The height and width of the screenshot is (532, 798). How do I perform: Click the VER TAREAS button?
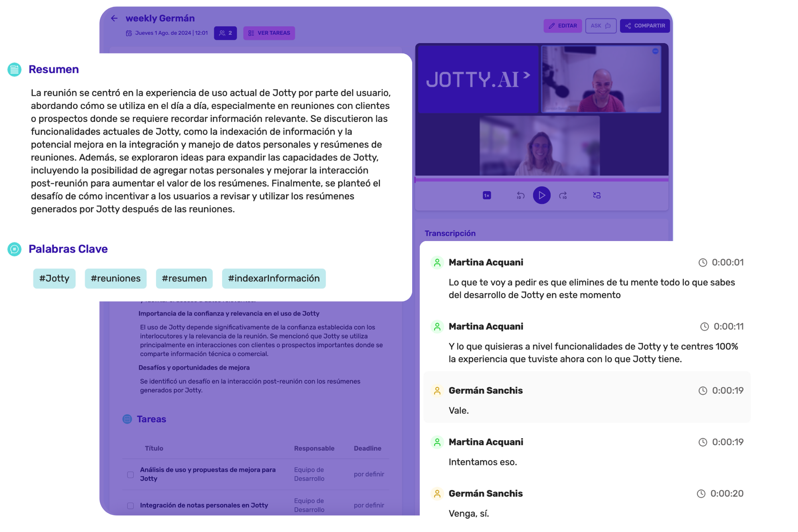tap(269, 33)
